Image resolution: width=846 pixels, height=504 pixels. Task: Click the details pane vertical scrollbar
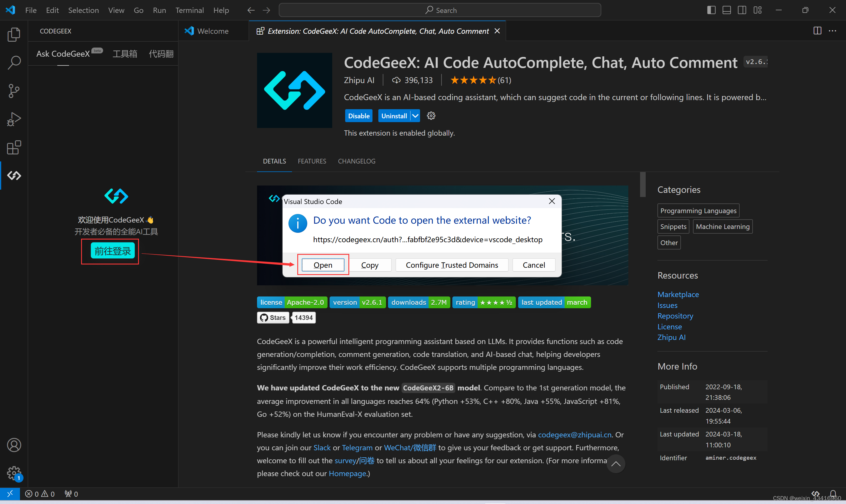pos(642,184)
